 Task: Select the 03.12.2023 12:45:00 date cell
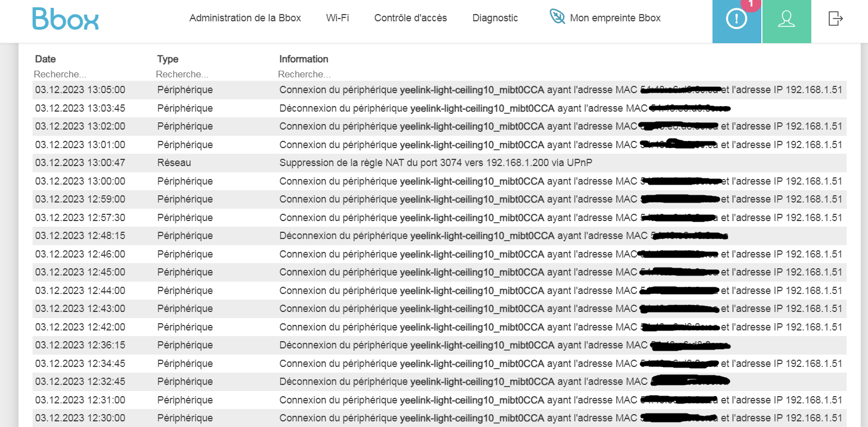80,272
